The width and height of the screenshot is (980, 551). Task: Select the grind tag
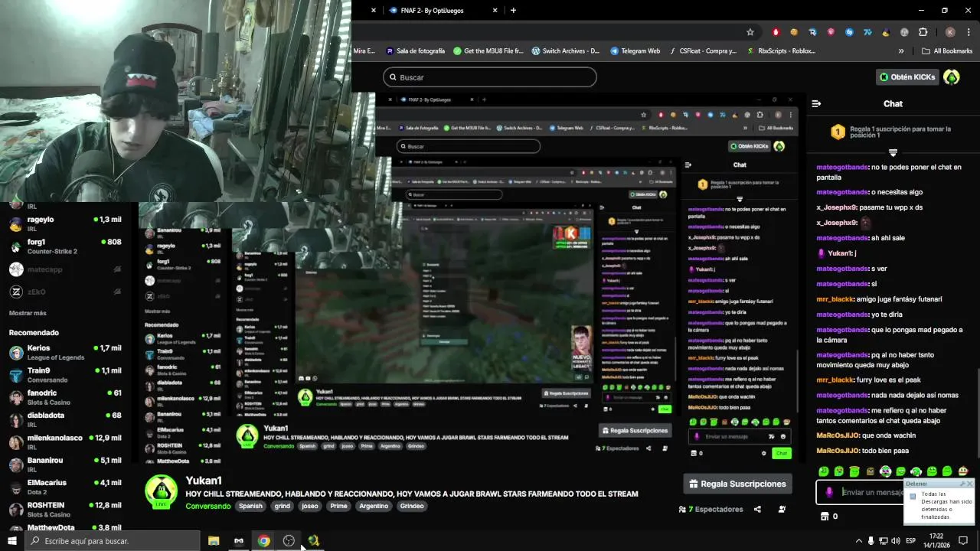point(283,506)
